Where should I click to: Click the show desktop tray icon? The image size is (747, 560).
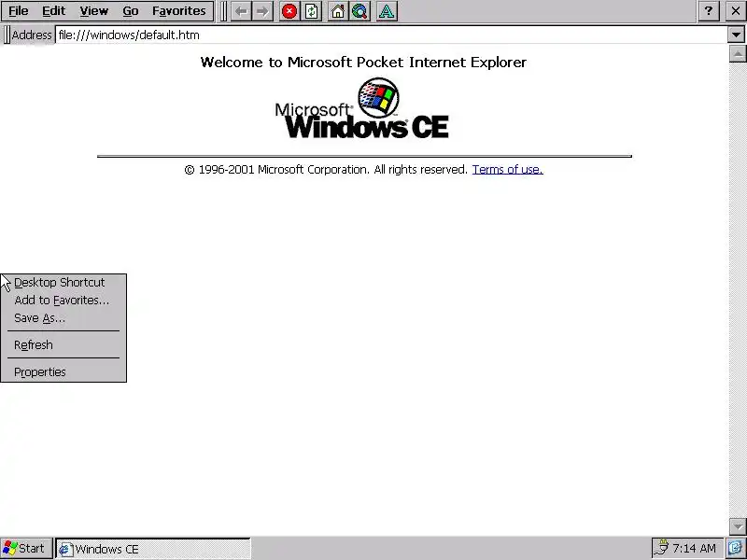point(736,549)
